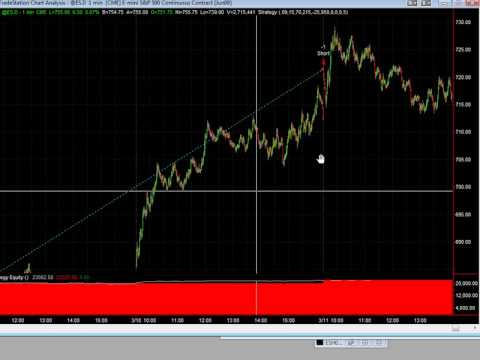Click the 715.00 price axis label

[x=463, y=105]
